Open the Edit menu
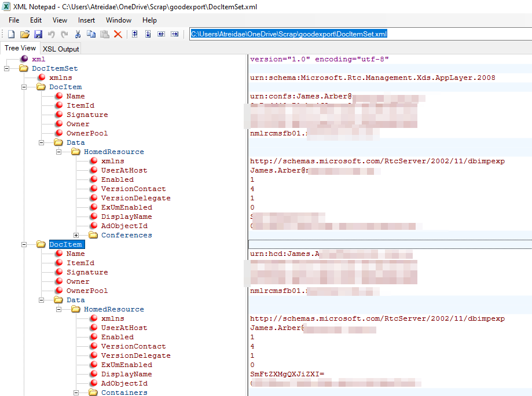The image size is (532, 396). 36,20
